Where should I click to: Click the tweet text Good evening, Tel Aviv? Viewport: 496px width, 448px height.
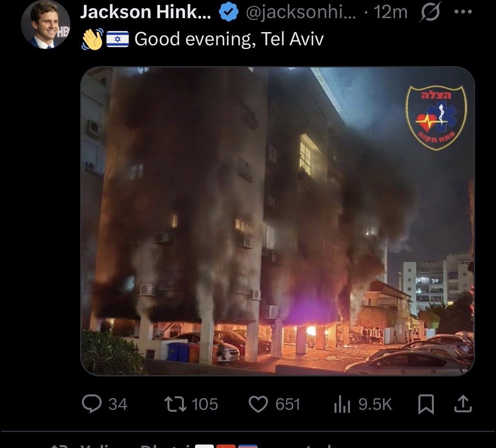229,39
